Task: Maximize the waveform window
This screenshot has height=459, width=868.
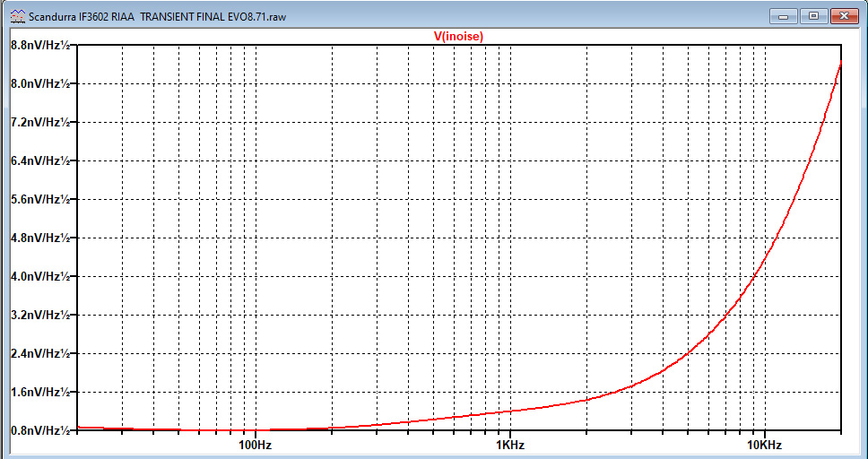Action: pos(814,16)
